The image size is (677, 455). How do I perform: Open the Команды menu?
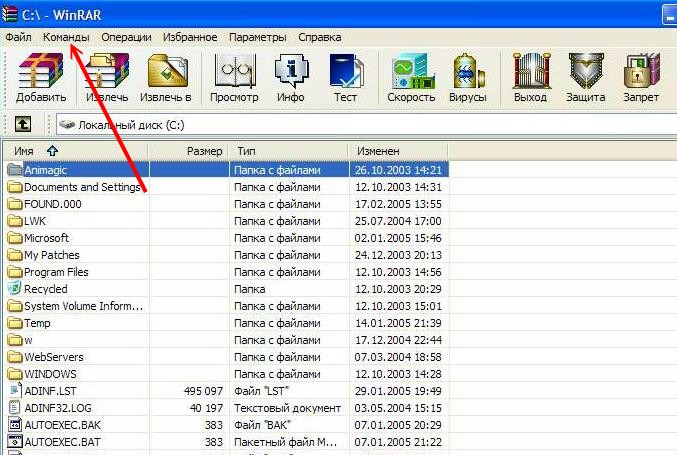click(66, 37)
